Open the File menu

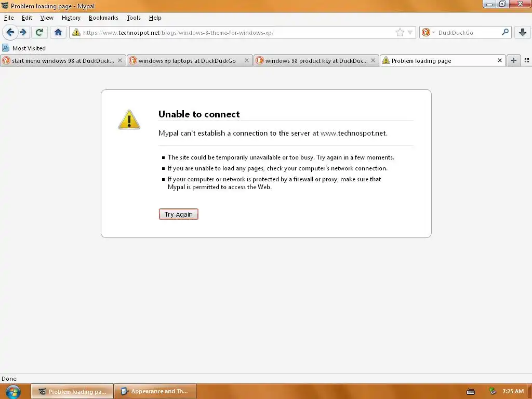9,18
